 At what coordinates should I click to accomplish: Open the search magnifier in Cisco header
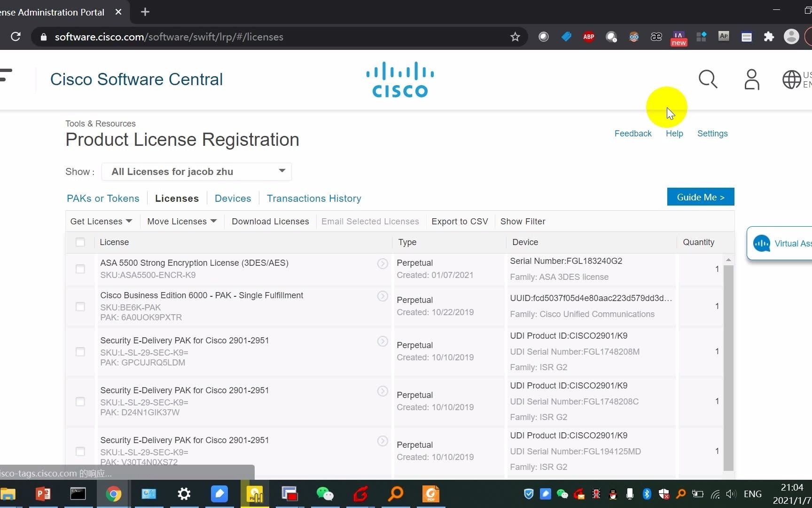pos(708,79)
